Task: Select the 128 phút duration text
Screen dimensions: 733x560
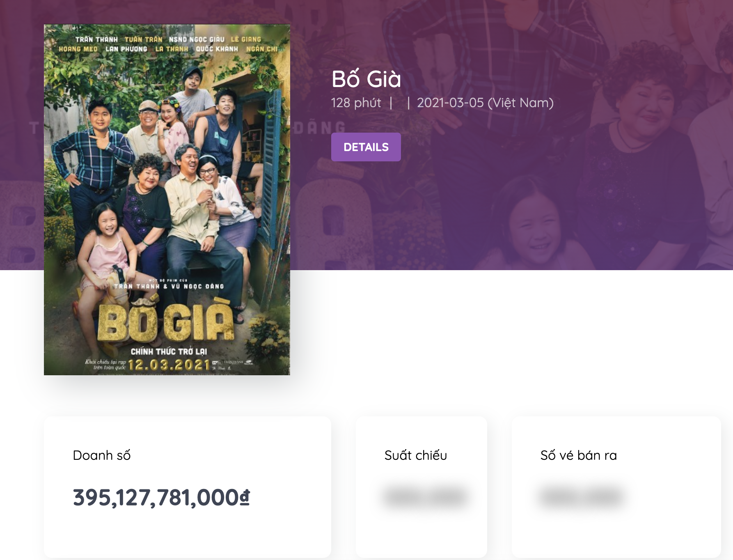Action: tap(356, 103)
